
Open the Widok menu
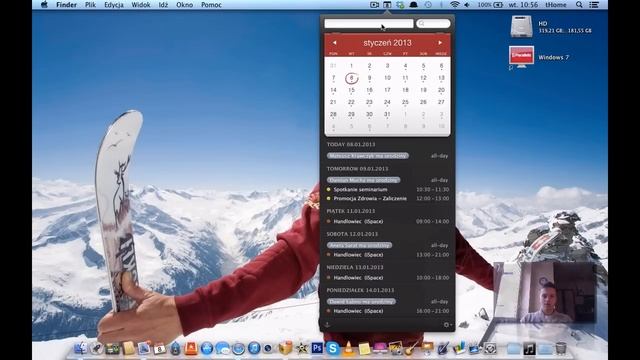coord(141,5)
